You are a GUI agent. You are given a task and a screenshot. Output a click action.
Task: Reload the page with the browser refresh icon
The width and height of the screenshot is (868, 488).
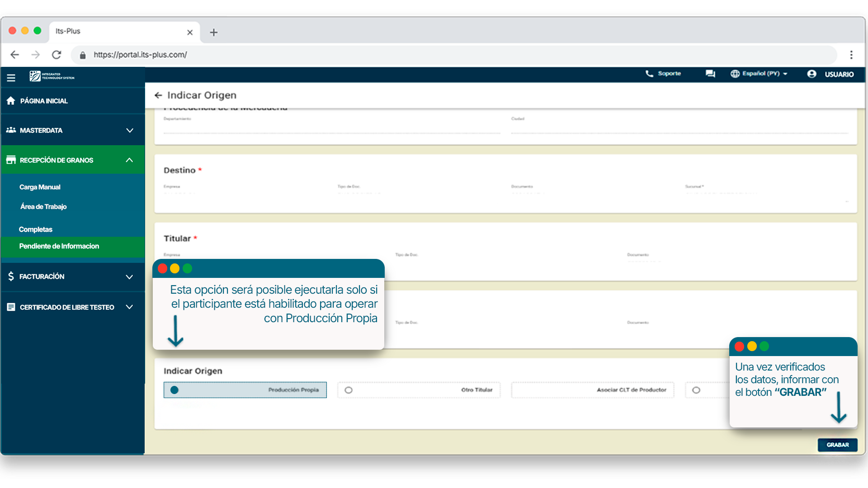[57, 55]
